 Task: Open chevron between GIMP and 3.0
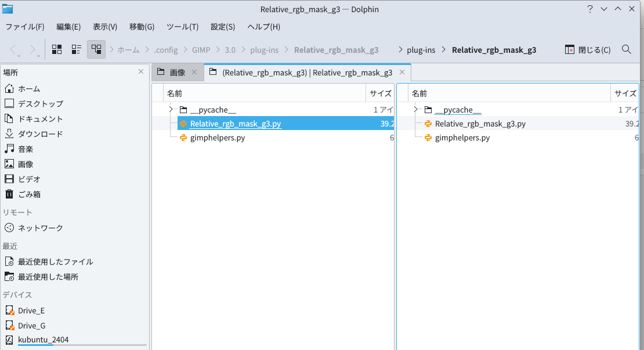click(x=218, y=50)
